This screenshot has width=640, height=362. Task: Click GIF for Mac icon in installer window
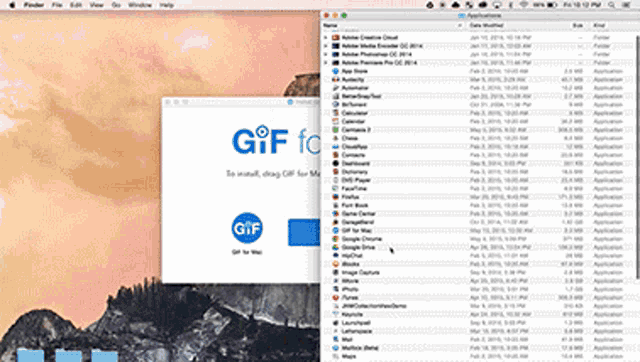tap(247, 228)
